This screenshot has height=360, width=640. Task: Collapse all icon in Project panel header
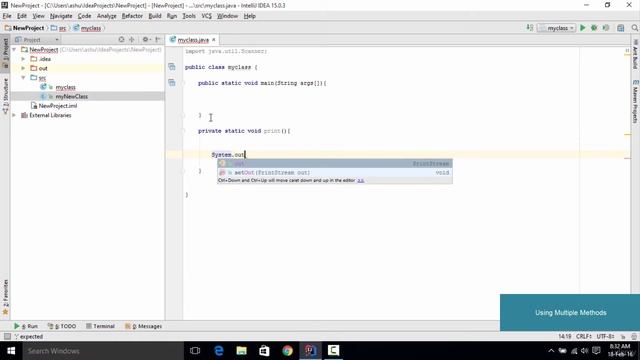pos(132,40)
